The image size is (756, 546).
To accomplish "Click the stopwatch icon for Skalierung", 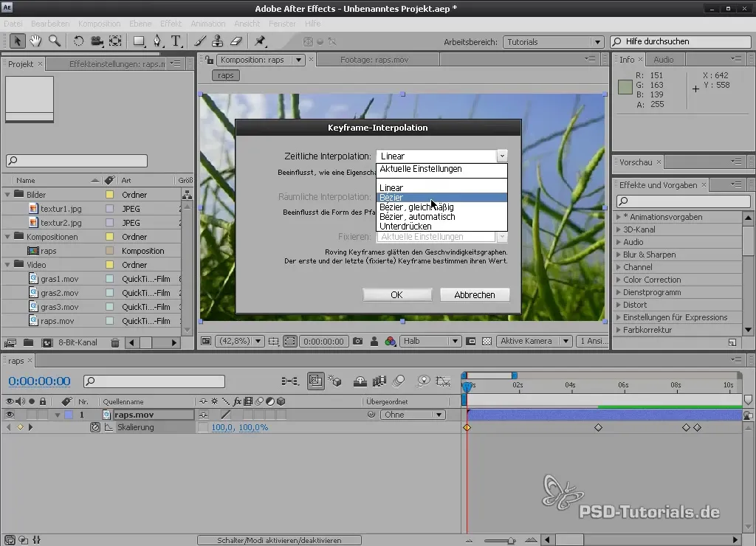I will click(x=95, y=427).
